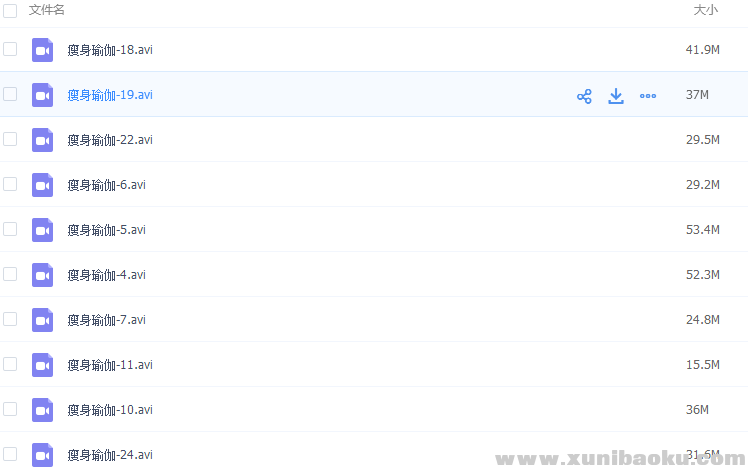Click video icon of 瘦身瑜伽-4.avi
The image size is (748, 471).
(42, 275)
